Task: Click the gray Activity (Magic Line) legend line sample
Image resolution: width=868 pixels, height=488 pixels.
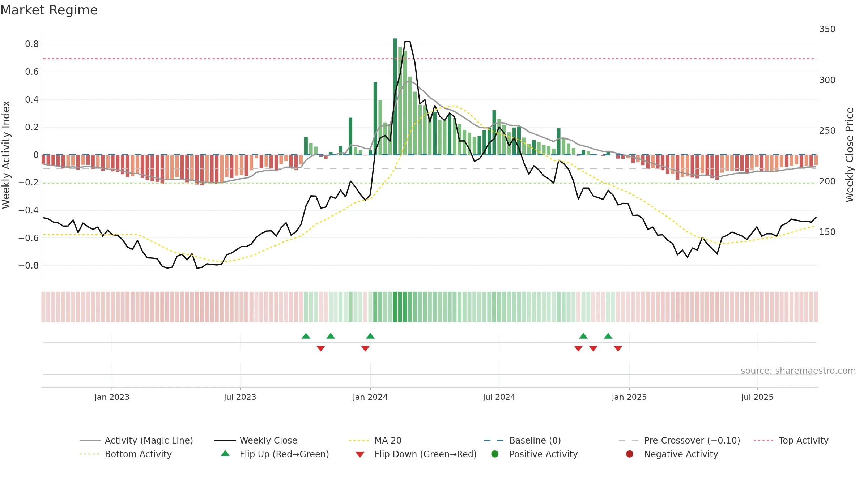Action: click(90, 440)
